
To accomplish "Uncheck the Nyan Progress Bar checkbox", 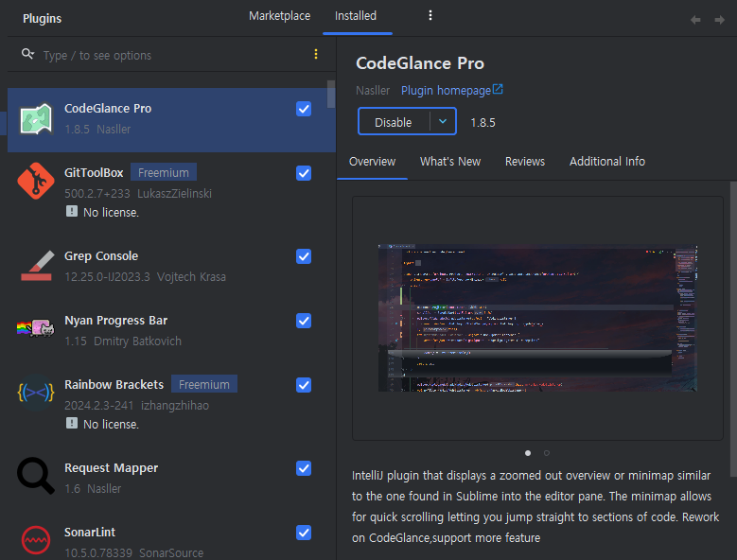I will click(x=304, y=321).
